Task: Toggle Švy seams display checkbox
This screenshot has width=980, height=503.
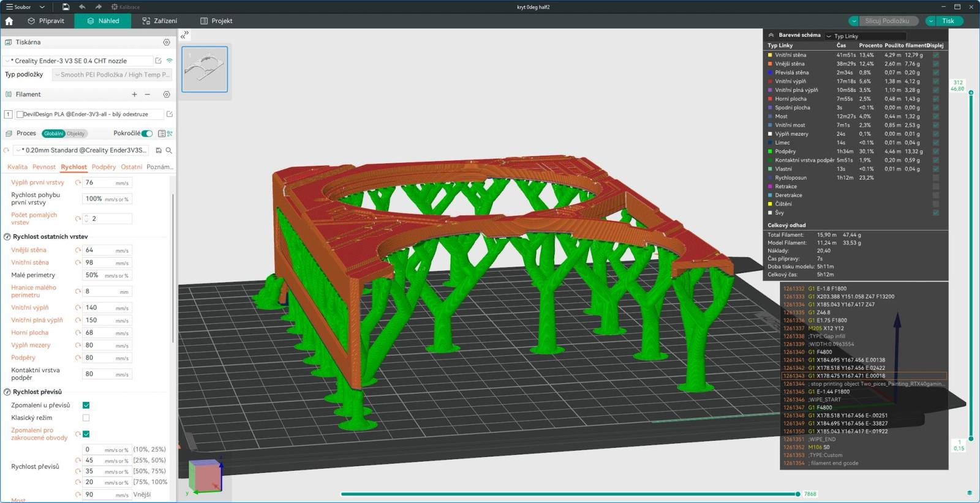Action: pos(936,213)
